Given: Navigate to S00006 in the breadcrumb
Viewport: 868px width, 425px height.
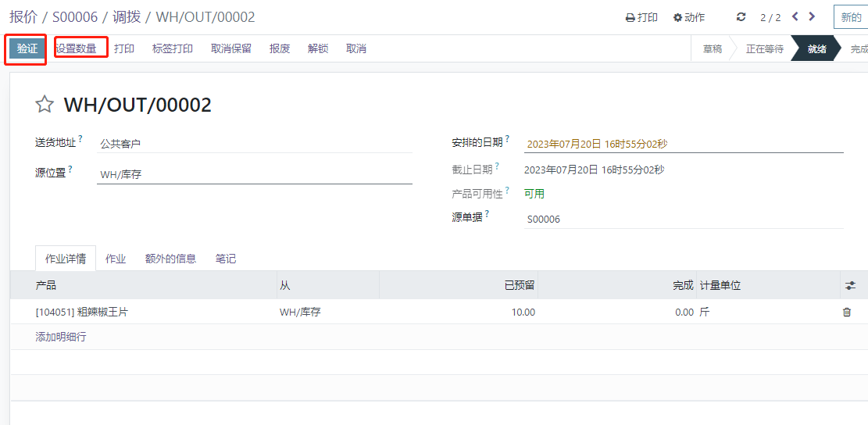Looking at the screenshot, I should pos(74,17).
